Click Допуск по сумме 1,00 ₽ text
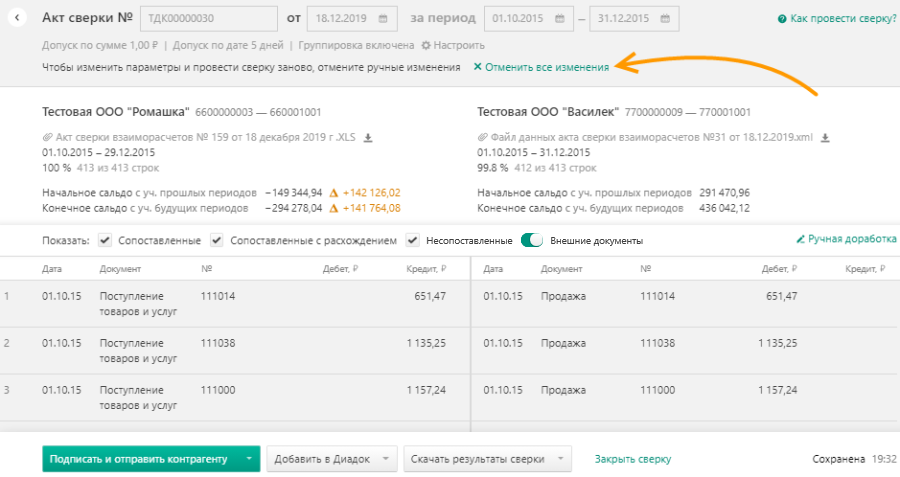The width and height of the screenshot is (900, 477). [100, 45]
